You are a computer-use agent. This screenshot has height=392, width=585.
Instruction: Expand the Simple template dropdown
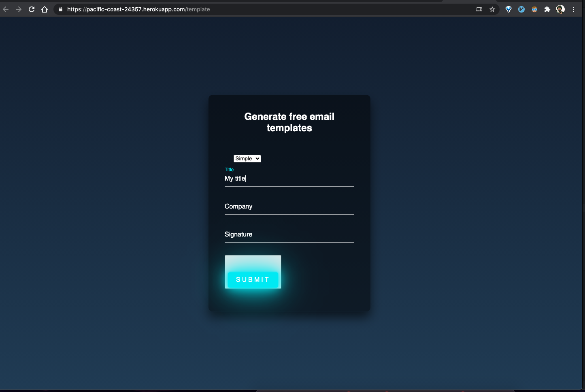click(x=247, y=159)
